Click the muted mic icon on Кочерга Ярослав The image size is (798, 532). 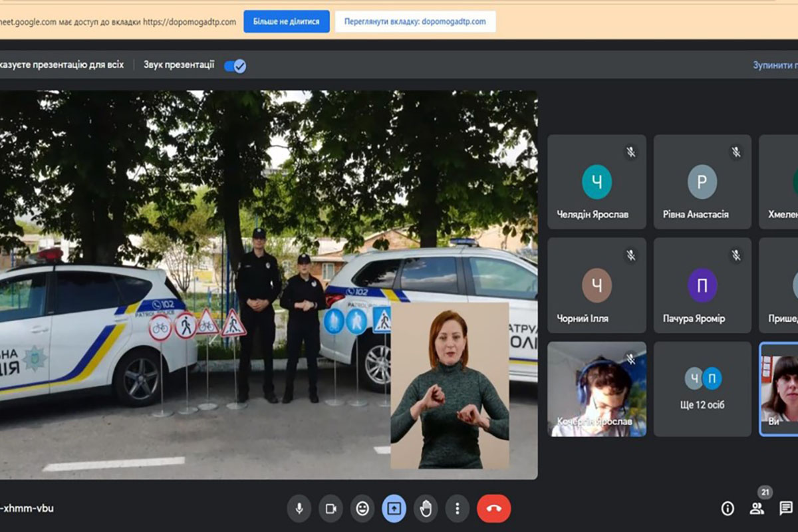(630, 359)
